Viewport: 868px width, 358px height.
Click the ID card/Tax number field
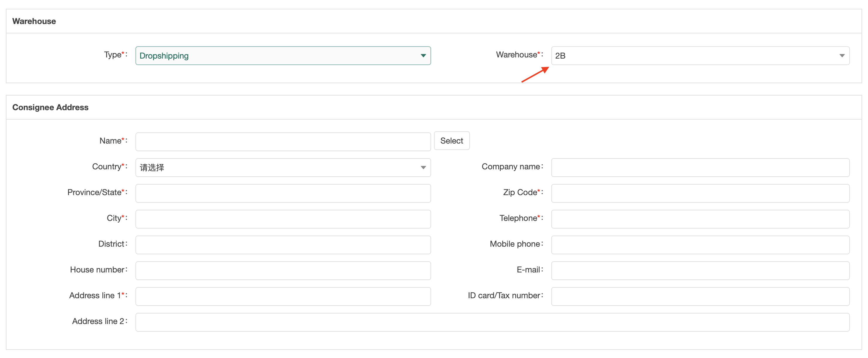tap(700, 296)
